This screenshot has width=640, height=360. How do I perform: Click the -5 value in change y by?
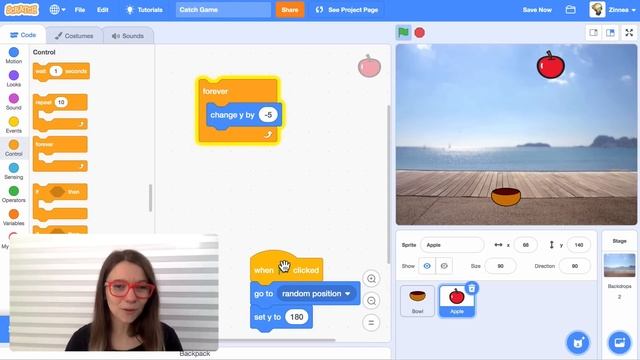pos(268,115)
